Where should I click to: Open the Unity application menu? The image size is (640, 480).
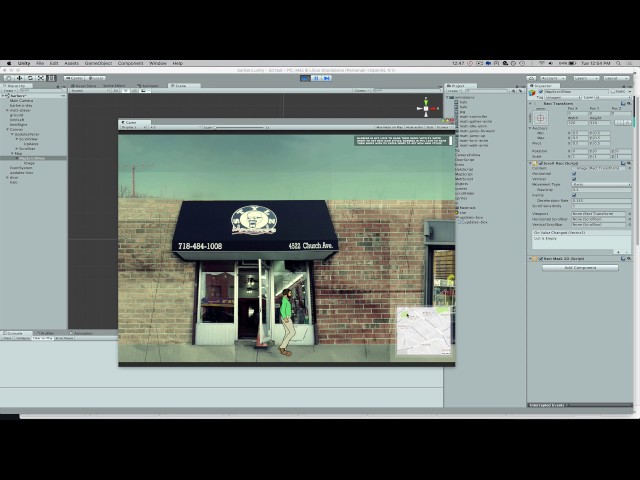[24, 63]
